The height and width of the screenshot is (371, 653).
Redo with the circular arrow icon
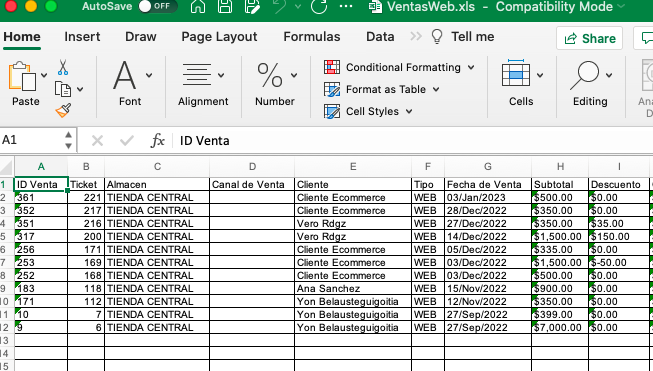(x=319, y=6)
